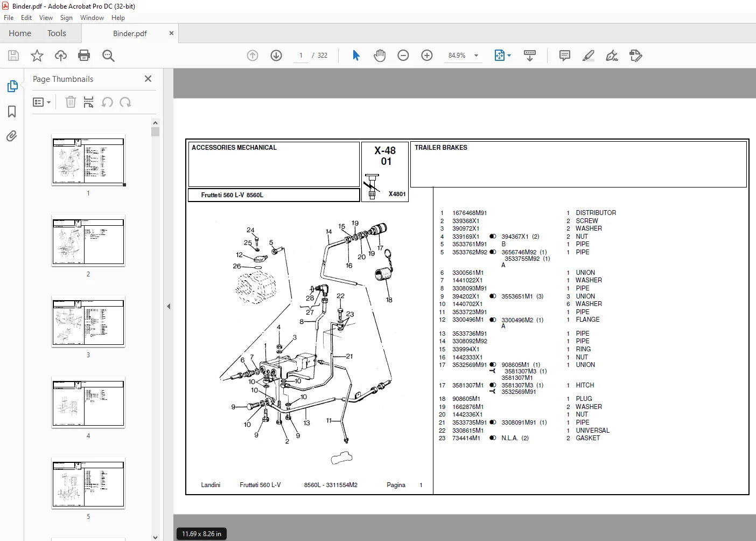
Task: Open the Sign menu
Action: [66, 18]
